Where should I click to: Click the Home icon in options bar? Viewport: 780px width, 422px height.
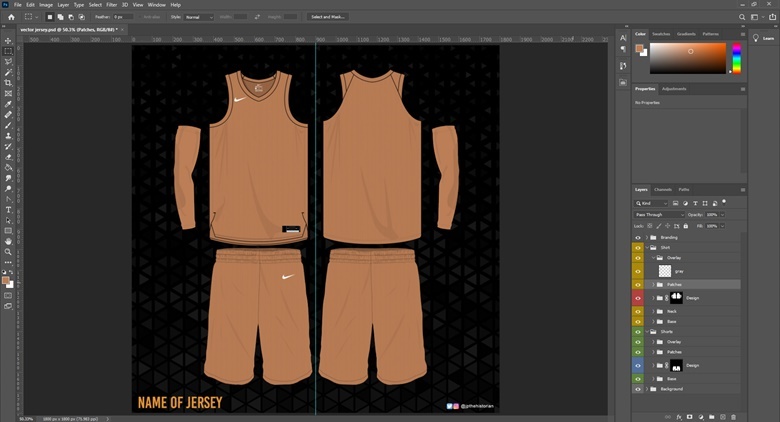(11, 17)
